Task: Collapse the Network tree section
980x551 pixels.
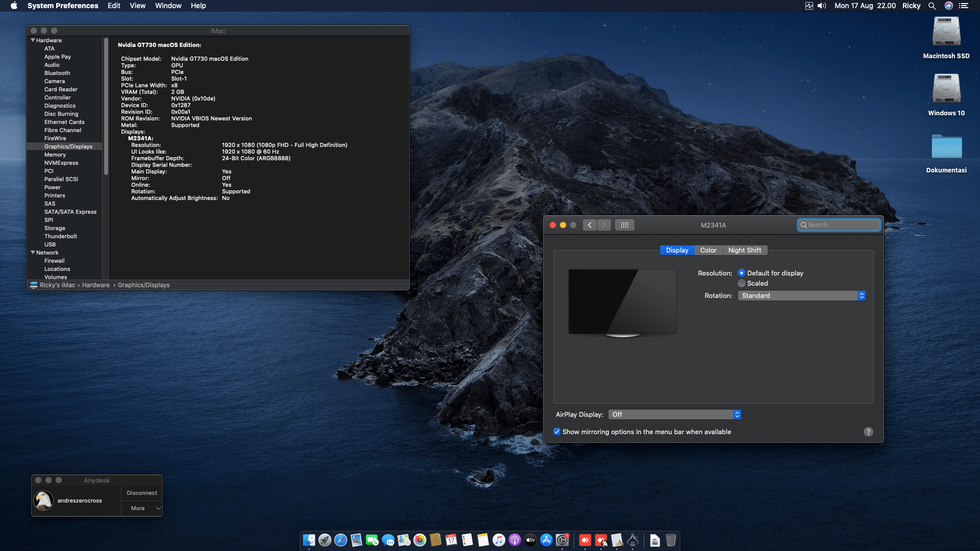Action: coord(33,253)
